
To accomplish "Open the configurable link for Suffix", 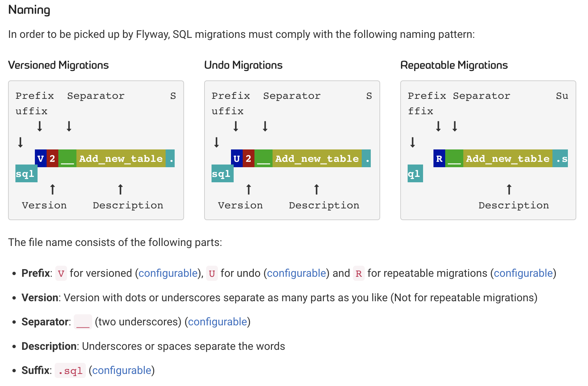I will pos(122,371).
